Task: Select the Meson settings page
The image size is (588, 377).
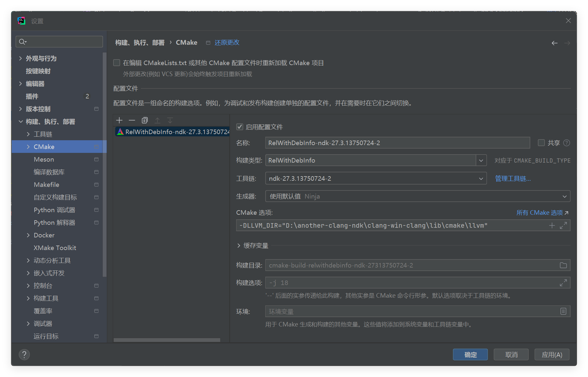Action: [44, 159]
